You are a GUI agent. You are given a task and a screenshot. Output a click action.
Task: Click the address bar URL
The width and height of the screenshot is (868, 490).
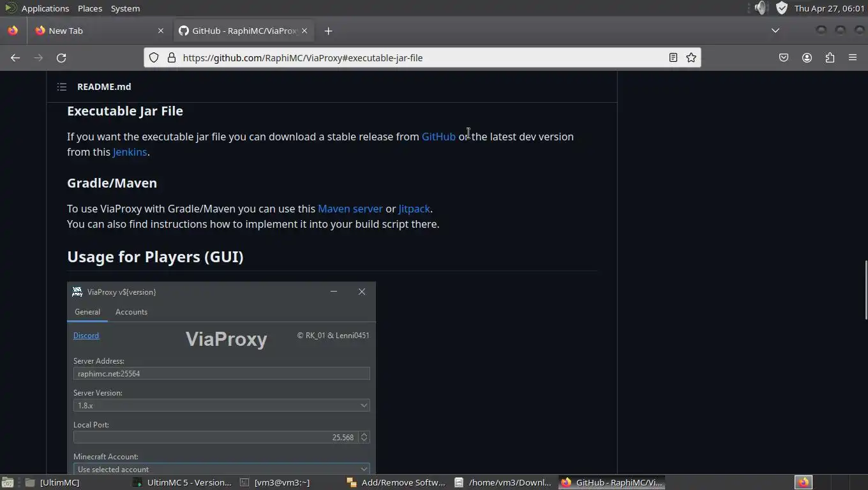pyautogui.click(x=303, y=57)
